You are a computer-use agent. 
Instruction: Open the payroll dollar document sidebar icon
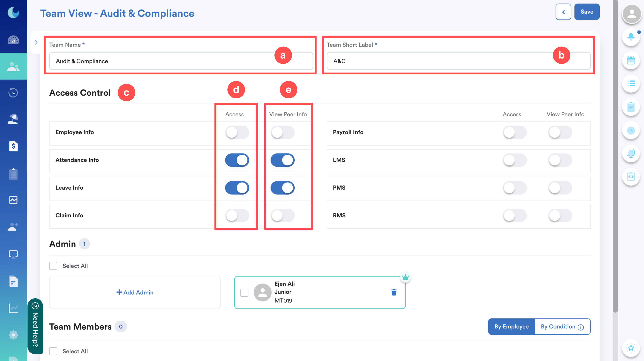click(x=13, y=146)
